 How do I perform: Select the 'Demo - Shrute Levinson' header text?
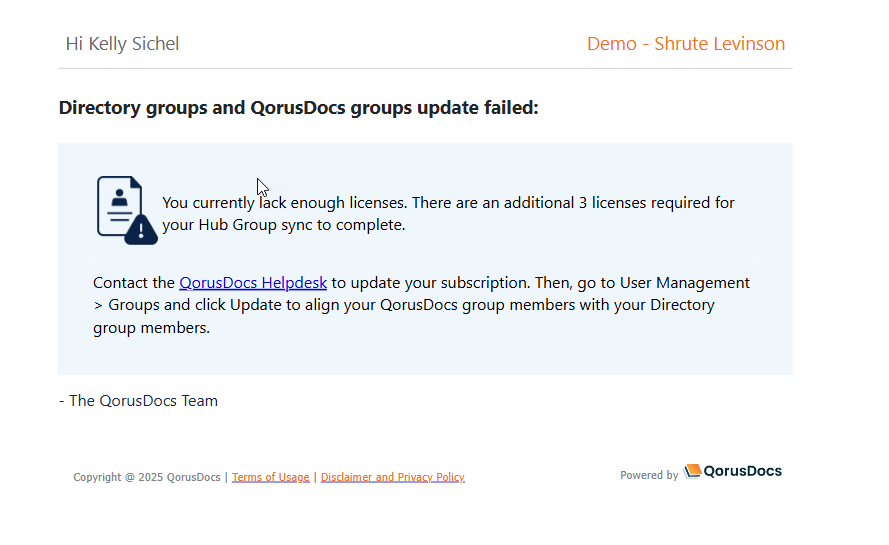point(685,44)
